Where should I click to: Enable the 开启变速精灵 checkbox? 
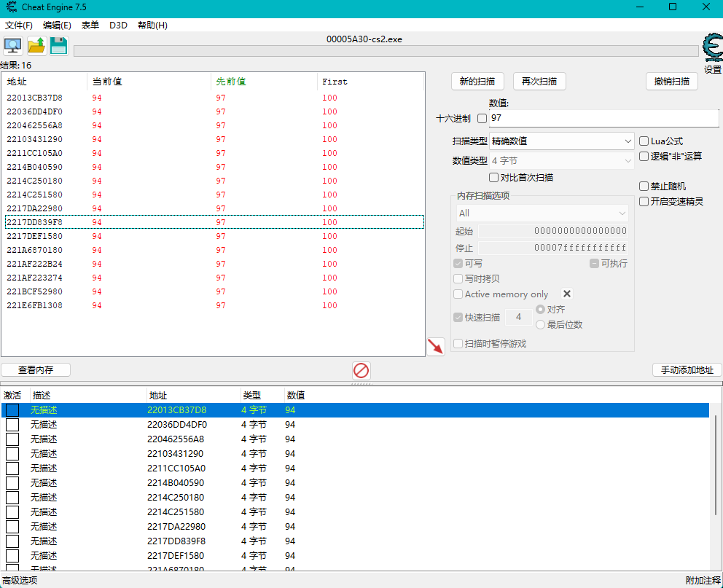[644, 201]
